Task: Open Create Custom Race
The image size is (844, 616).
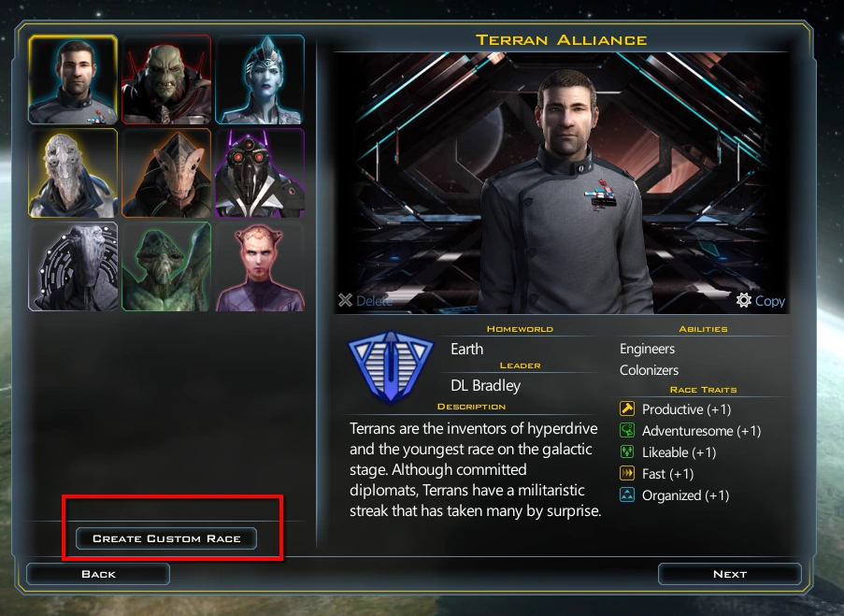Action: click(x=166, y=538)
